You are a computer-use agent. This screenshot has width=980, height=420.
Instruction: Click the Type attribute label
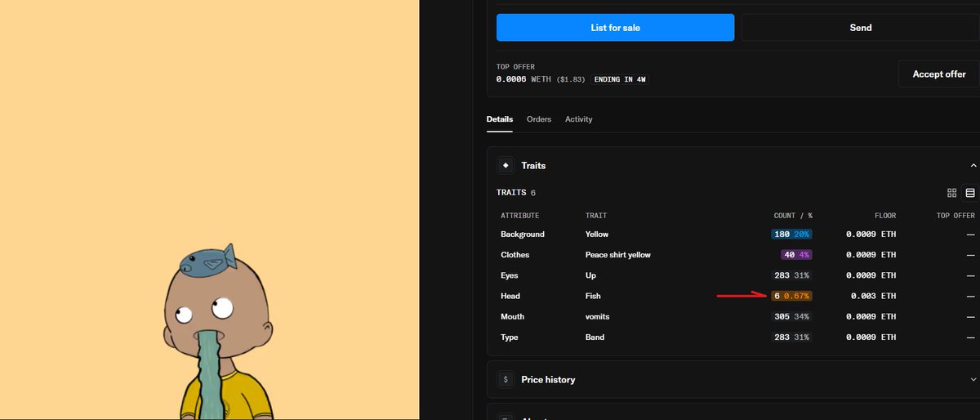(510, 337)
